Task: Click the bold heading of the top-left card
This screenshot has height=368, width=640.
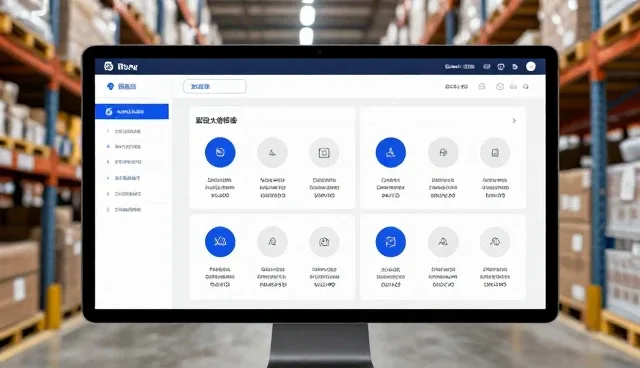Action: (x=216, y=120)
